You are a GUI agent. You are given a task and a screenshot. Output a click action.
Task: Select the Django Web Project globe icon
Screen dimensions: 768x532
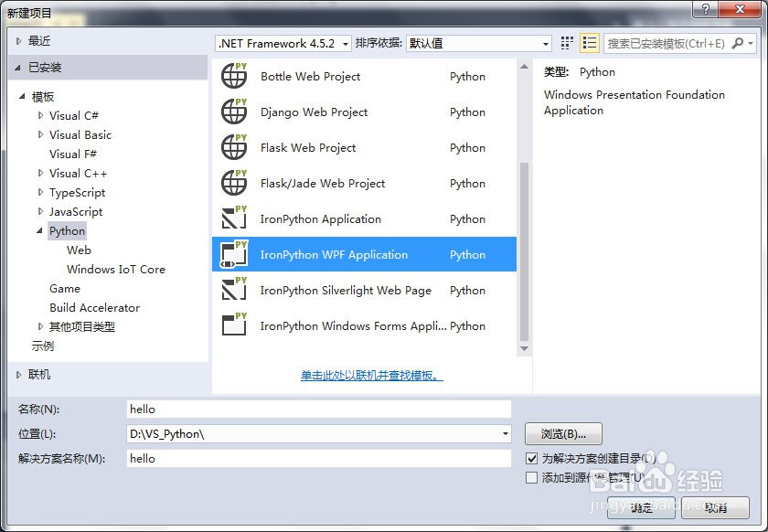pyautogui.click(x=234, y=112)
